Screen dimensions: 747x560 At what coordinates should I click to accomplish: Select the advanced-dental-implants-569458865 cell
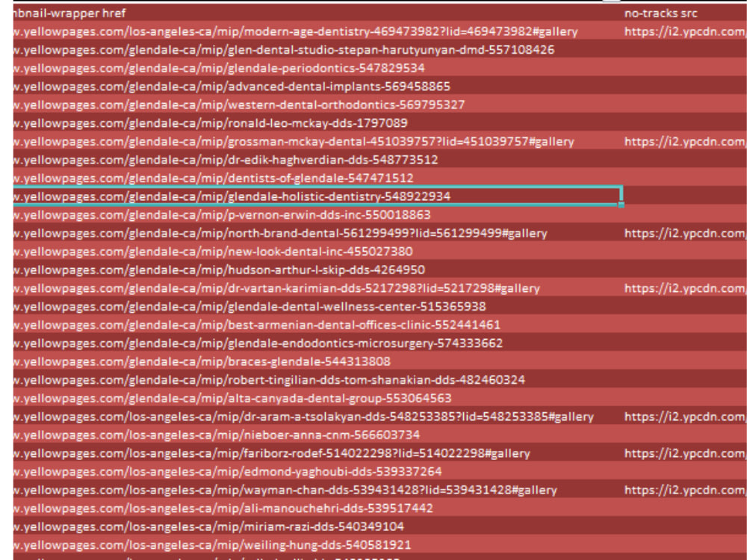[x=317, y=87]
